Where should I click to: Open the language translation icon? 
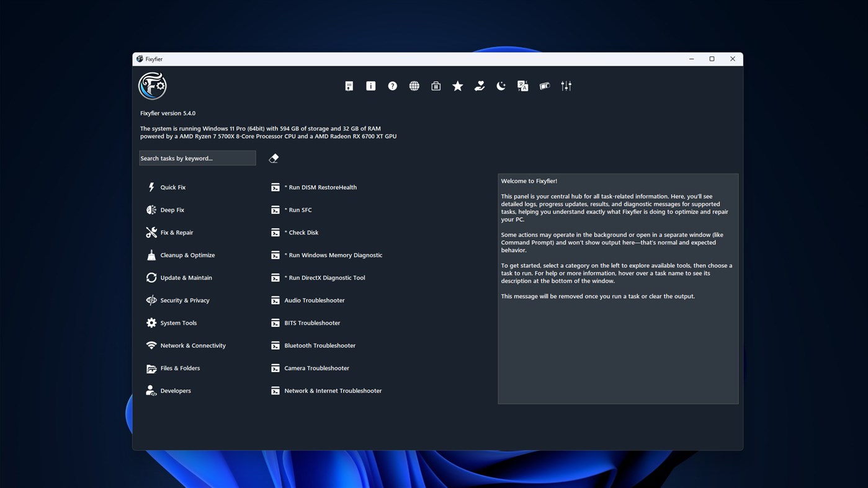[x=523, y=86]
